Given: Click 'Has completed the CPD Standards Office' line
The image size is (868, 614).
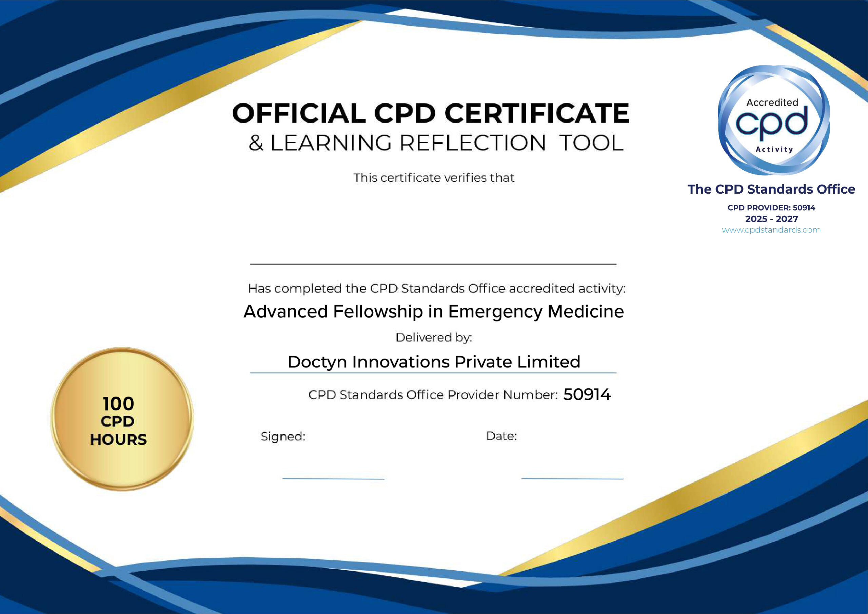Looking at the screenshot, I should pos(437,289).
